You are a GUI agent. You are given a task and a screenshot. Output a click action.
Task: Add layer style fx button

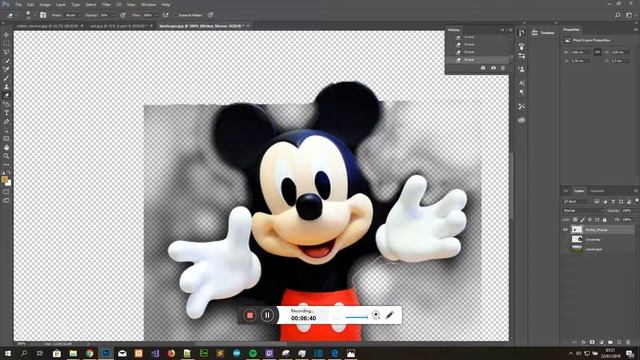point(583,342)
